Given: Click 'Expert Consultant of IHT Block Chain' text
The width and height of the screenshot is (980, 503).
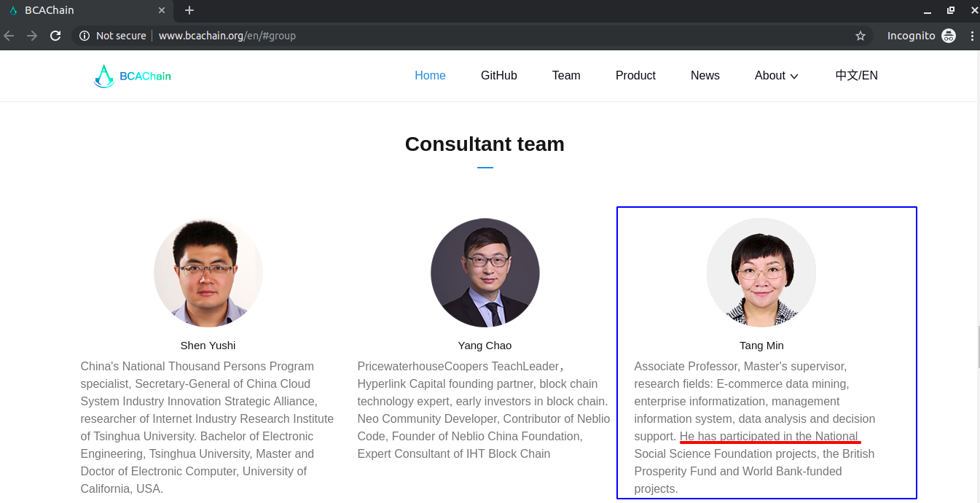Looking at the screenshot, I should pos(454,454).
